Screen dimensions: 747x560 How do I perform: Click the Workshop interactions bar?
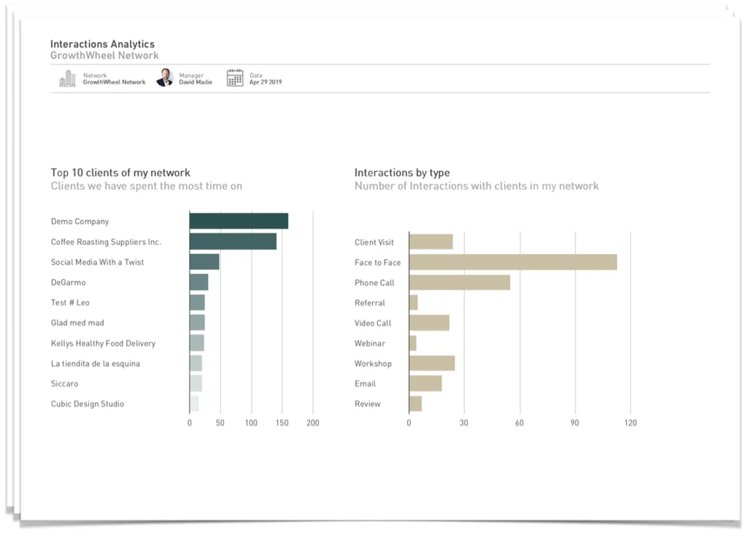(x=430, y=363)
